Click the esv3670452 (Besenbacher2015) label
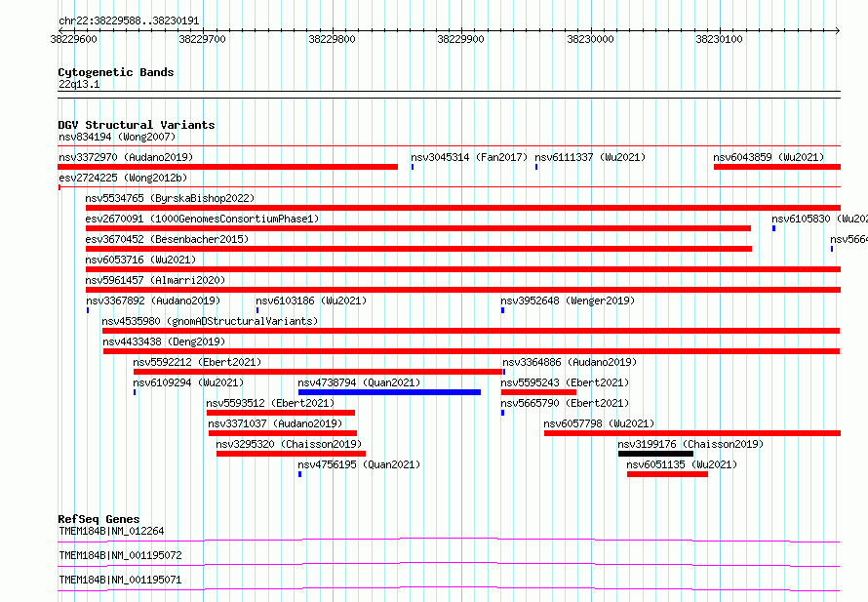This screenshot has height=602, width=868. click(x=167, y=239)
